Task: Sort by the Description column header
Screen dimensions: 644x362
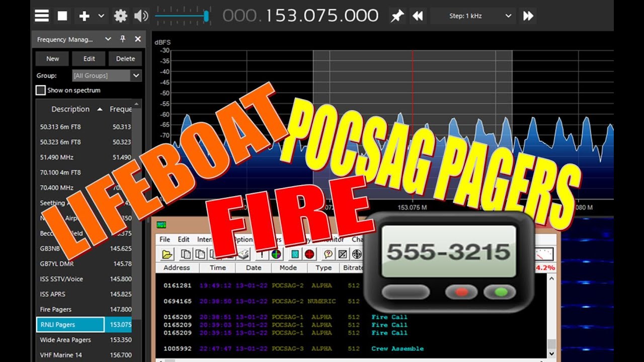Action: [x=70, y=109]
